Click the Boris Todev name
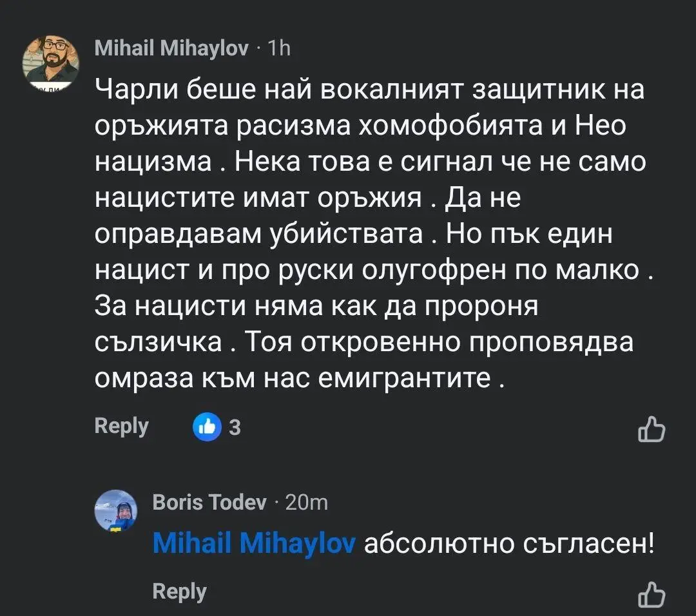 (209, 503)
